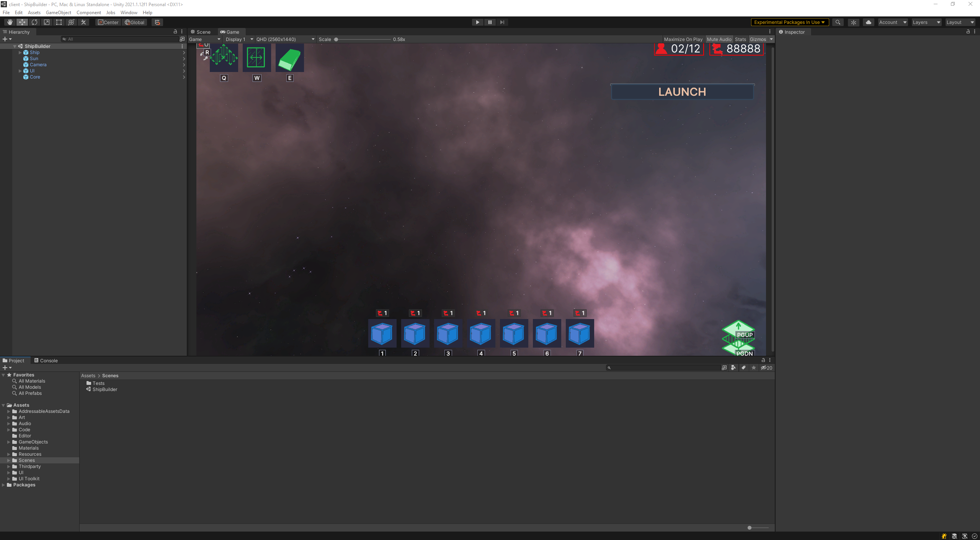Click search by type icon in Project
The height and width of the screenshot is (540, 980).
coord(733,368)
